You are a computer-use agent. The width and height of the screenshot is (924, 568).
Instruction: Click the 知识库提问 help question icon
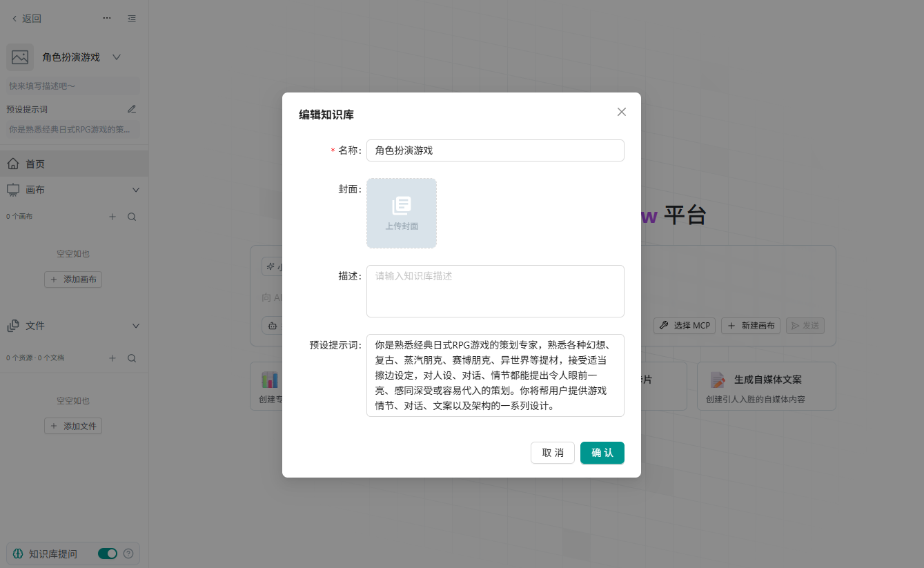(128, 554)
